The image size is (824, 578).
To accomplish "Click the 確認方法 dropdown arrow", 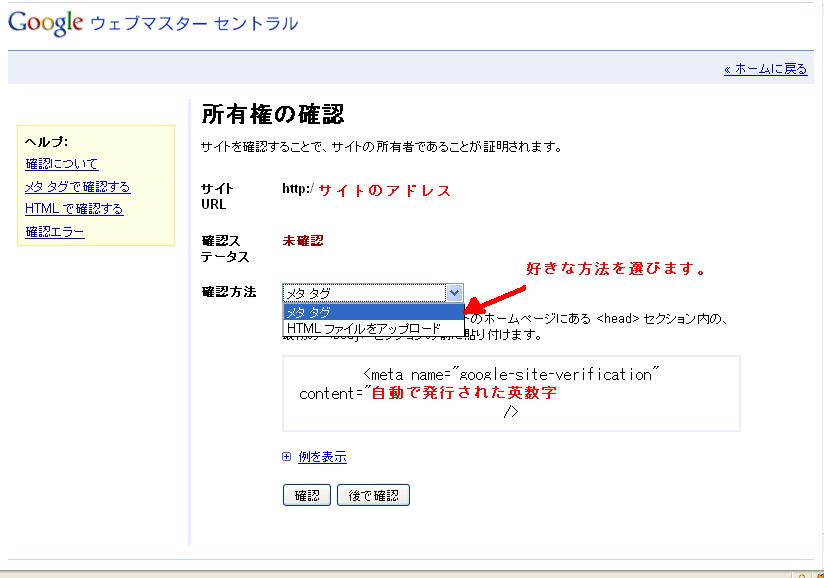I will coord(454,293).
